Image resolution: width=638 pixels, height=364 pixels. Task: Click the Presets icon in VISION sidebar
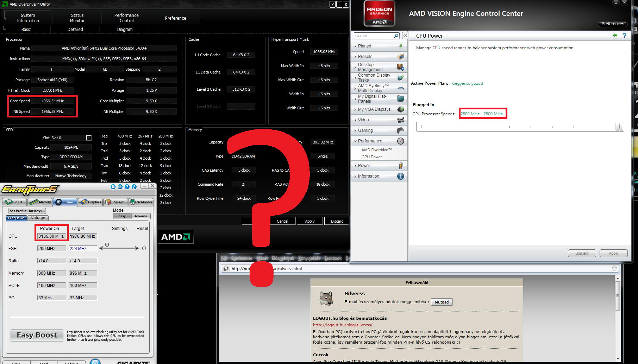point(401,57)
